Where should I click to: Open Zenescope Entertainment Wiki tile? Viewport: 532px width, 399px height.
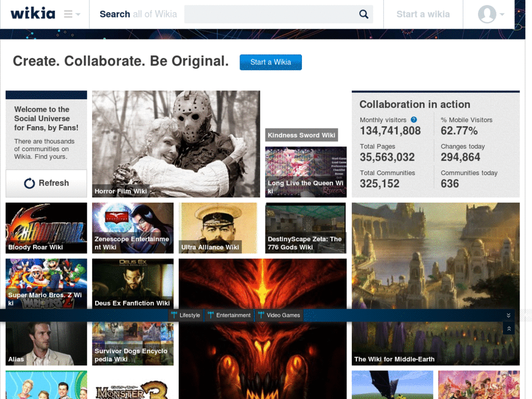point(132,228)
